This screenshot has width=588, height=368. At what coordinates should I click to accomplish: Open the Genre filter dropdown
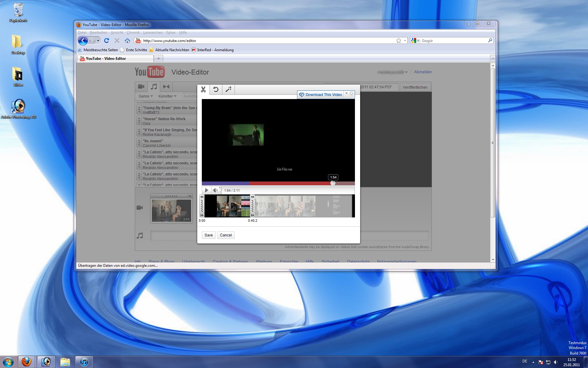click(145, 96)
